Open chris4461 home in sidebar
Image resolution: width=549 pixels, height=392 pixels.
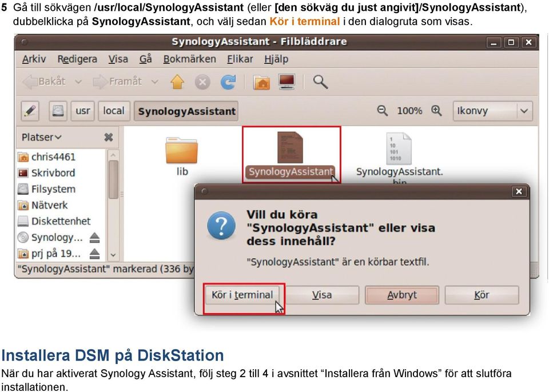click(x=46, y=157)
